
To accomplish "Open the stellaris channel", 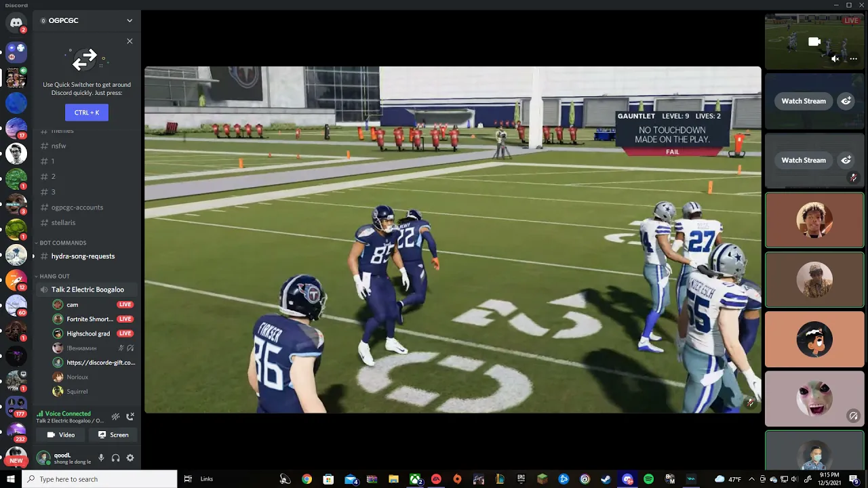I will (x=87, y=222).
